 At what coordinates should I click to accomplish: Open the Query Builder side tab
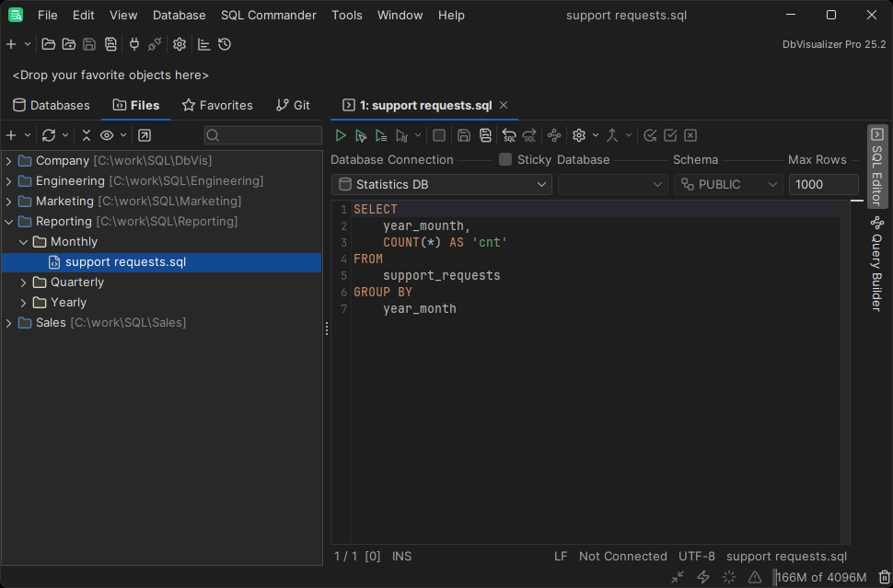click(877, 263)
